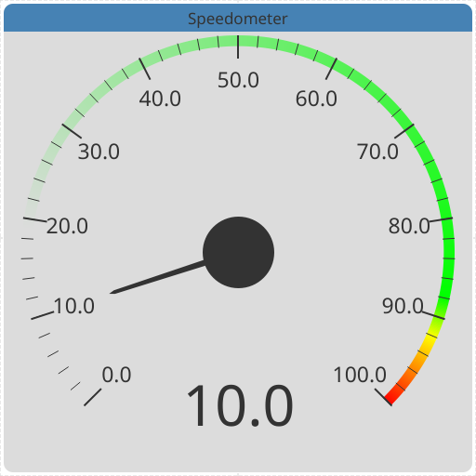Screen dimensions: 476x476
Task: Click the 30.0 scale label
Action: coord(99,152)
